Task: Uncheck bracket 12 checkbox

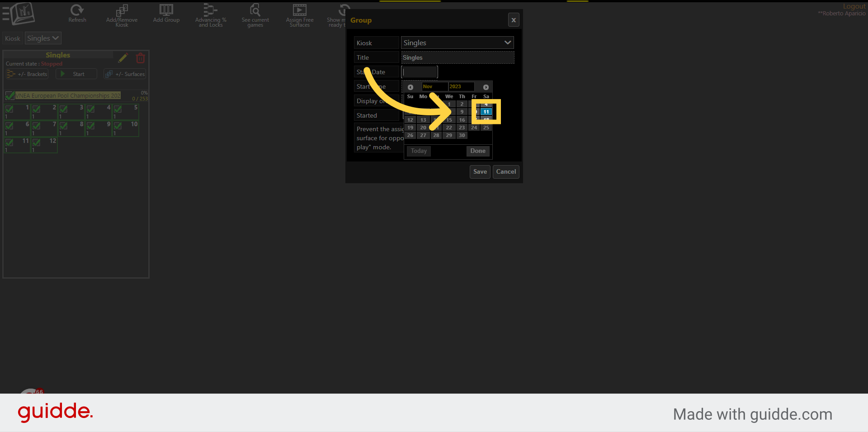Action: pos(37,143)
